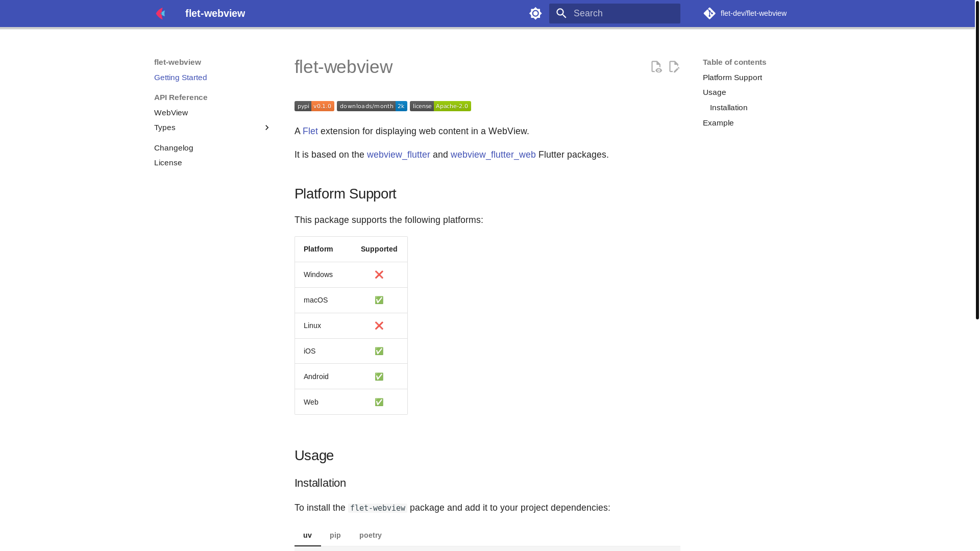The image size is (980, 551).
Task: Click the red cross in Linux row
Action: [x=379, y=325]
